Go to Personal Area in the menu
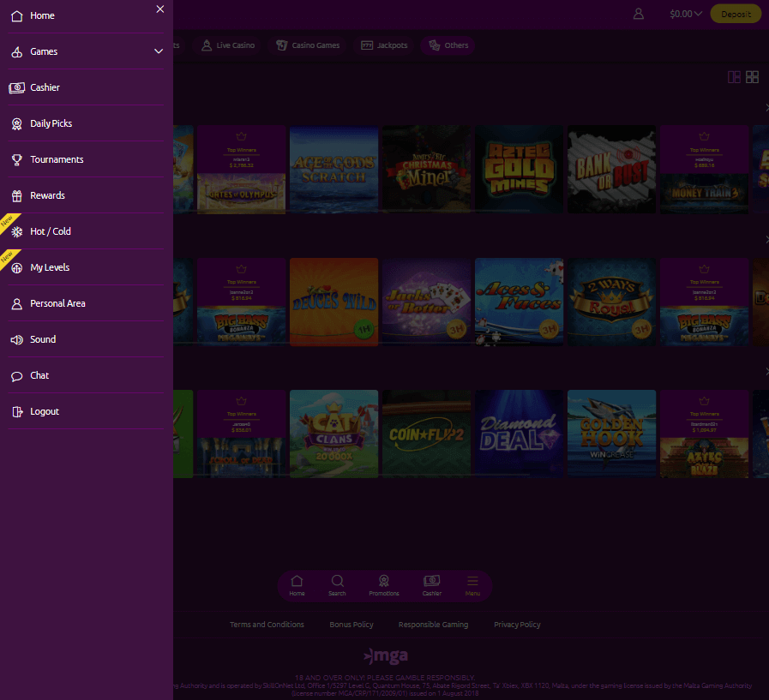The image size is (769, 700). coord(86,303)
